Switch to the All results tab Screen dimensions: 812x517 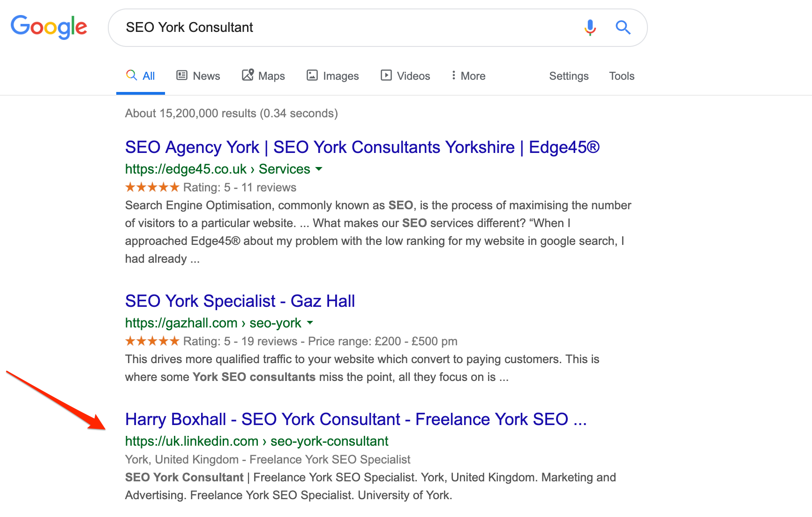pos(141,76)
